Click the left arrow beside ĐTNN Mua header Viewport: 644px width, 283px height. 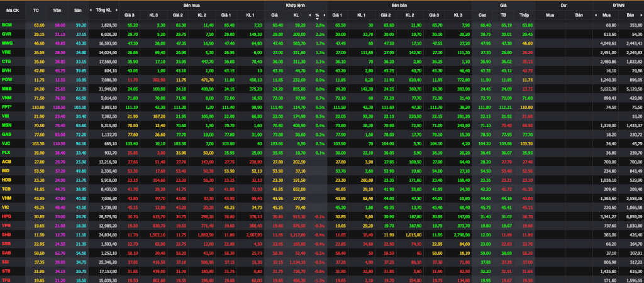(596, 15)
